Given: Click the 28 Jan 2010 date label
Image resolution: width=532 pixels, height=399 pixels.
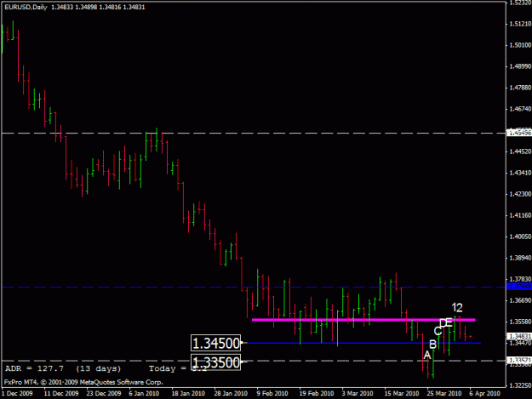Looking at the screenshot, I should (231, 393).
